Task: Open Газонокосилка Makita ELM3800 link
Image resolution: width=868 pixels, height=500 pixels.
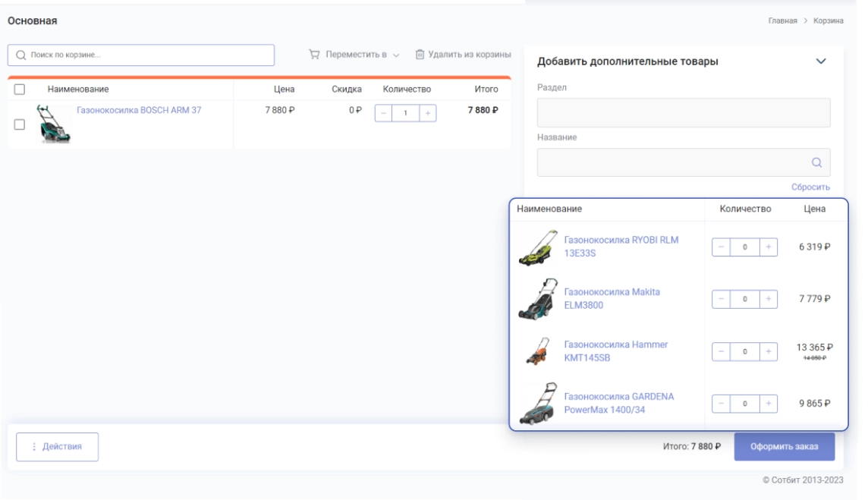Action: tap(612, 298)
